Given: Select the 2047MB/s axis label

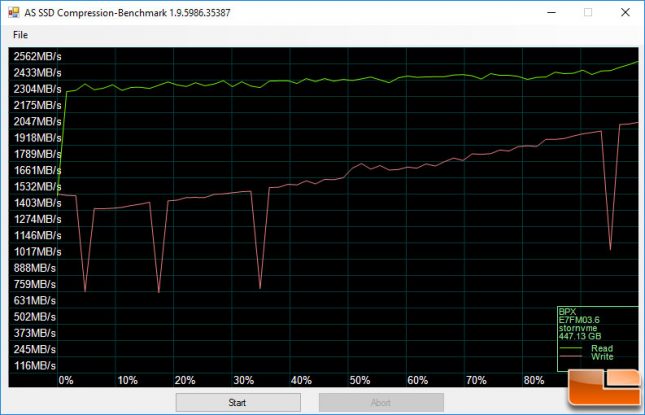Looking at the screenshot, I should click(x=37, y=121).
